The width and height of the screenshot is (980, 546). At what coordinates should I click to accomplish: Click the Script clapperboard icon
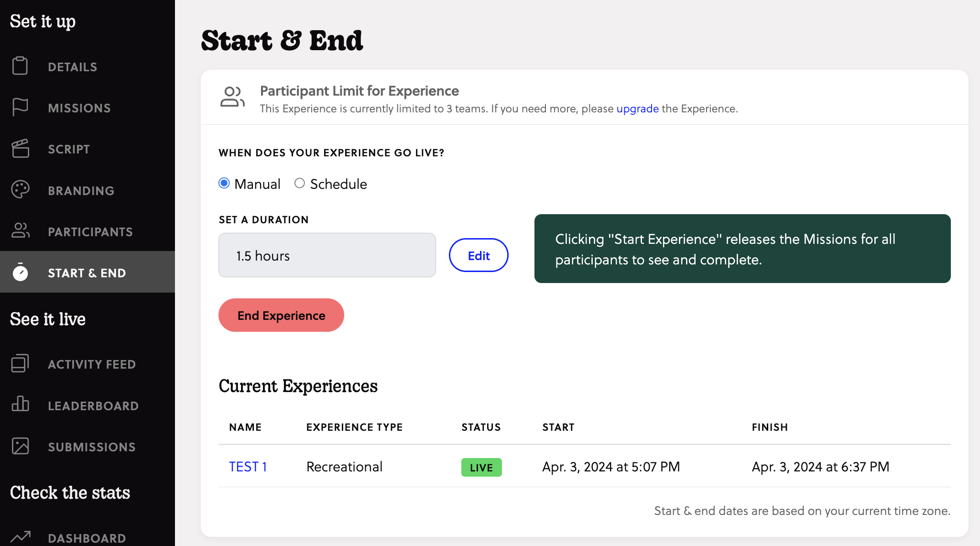pos(20,149)
